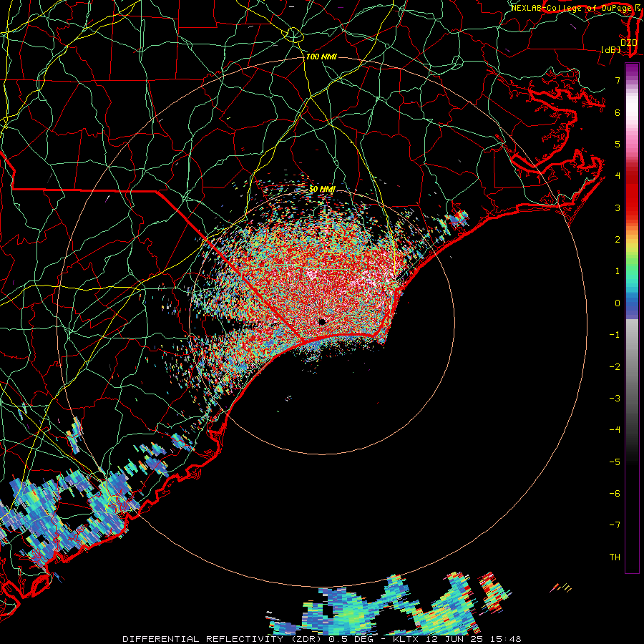The width and height of the screenshot is (644, 644).
Task: Click the black radar site dot
Action: point(322,322)
